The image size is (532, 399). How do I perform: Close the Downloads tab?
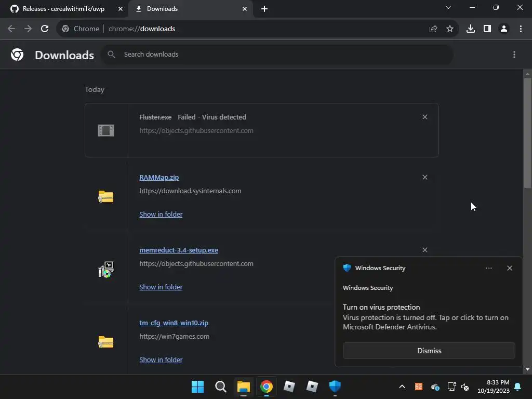click(244, 9)
